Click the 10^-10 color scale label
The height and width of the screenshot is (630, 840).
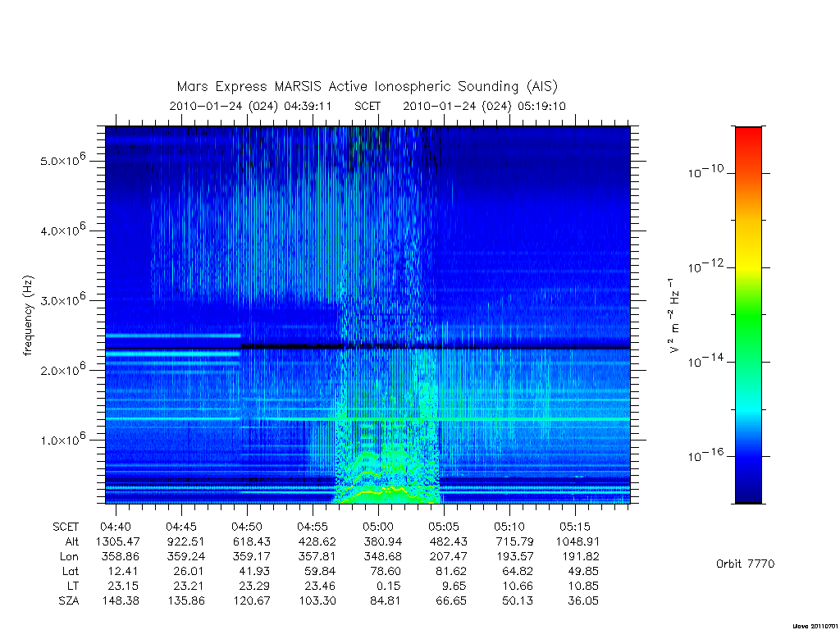pos(705,171)
